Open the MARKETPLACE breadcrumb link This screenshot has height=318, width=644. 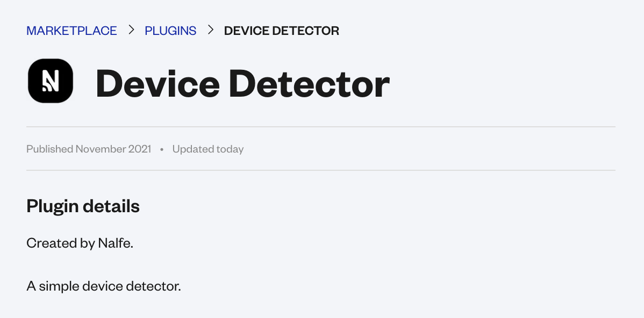pos(71,31)
